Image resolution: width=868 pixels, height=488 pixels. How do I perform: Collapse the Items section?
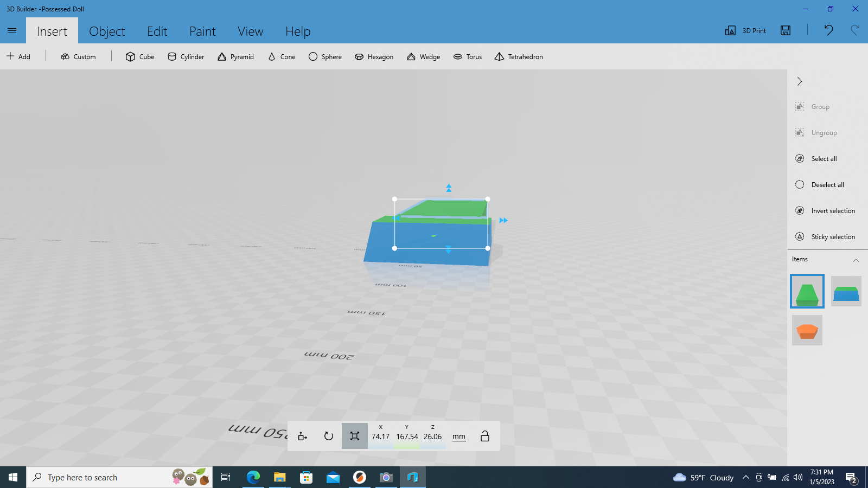856,260
